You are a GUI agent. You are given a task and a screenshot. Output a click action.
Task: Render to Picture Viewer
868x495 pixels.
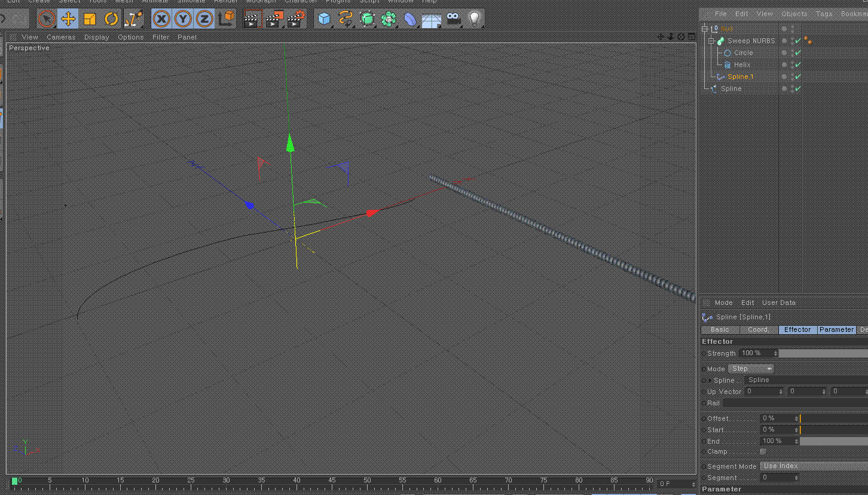pos(274,19)
